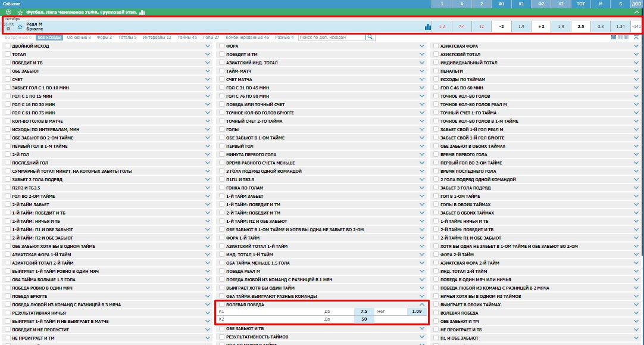
Task: Select the dark highlighted column-layout view icon
Action: point(614,38)
